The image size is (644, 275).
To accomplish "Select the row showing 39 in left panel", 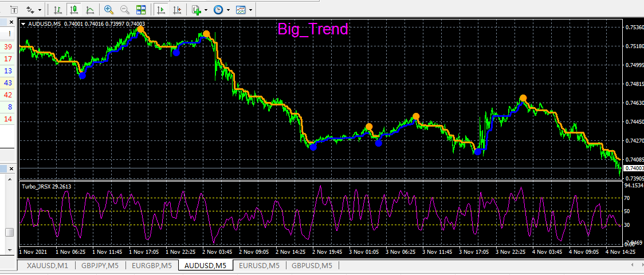I will pyautogui.click(x=8, y=47).
